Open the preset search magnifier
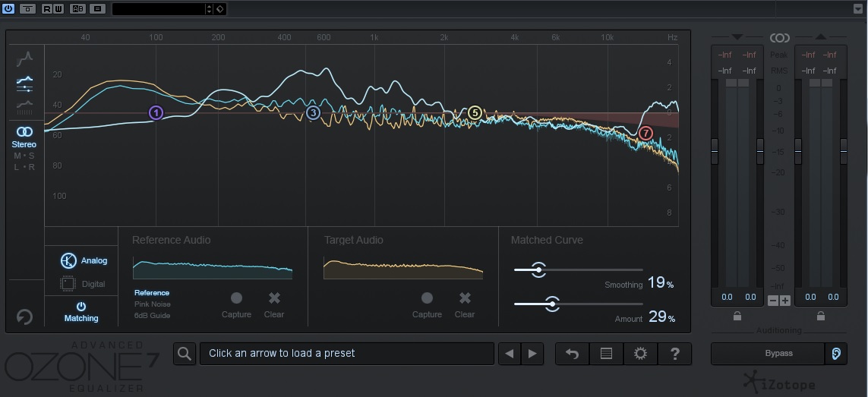Screen dimensions: 868x397 coord(184,353)
